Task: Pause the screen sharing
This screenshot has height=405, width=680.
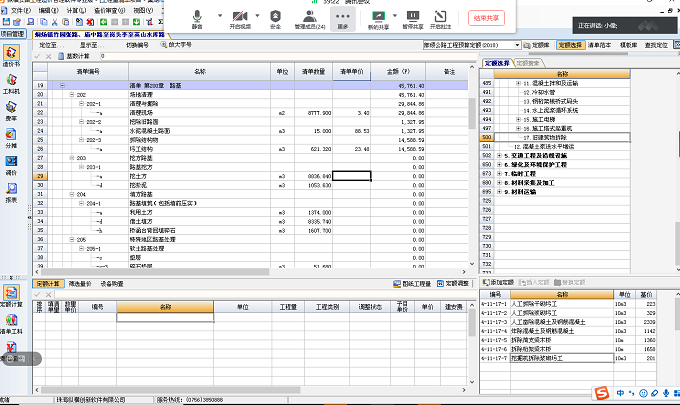Action: pos(412,20)
